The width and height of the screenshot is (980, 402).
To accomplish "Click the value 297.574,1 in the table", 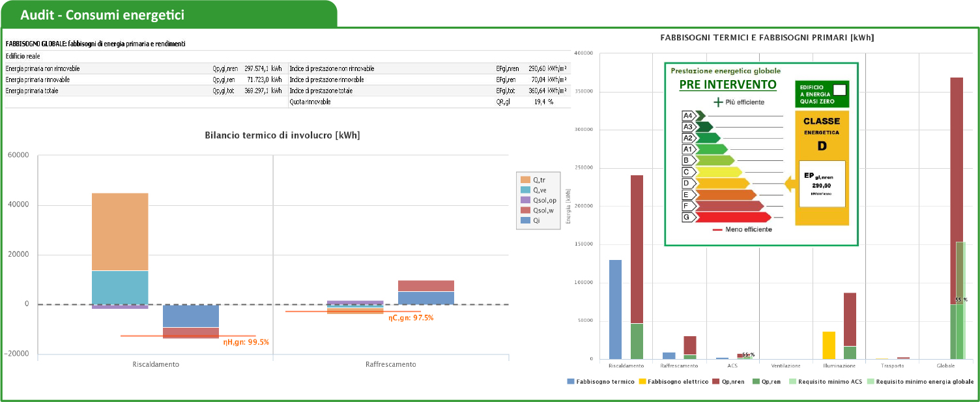I will (x=256, y=68).
